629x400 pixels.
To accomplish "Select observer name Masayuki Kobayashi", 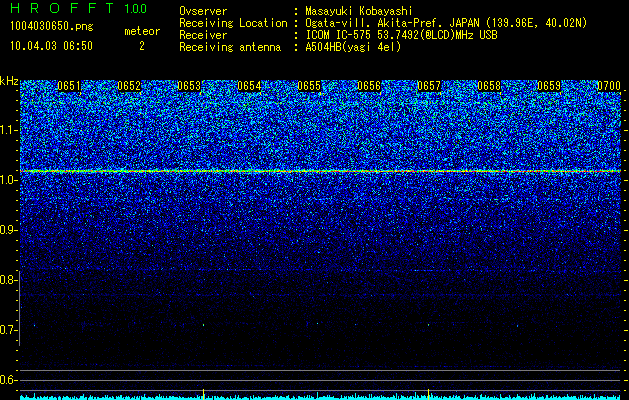I will 359,11.
